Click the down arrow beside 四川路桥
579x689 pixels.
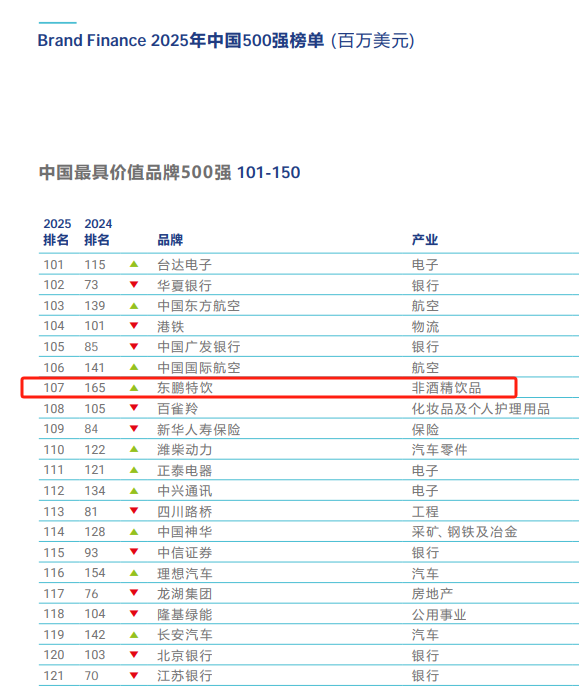point(134,511)
